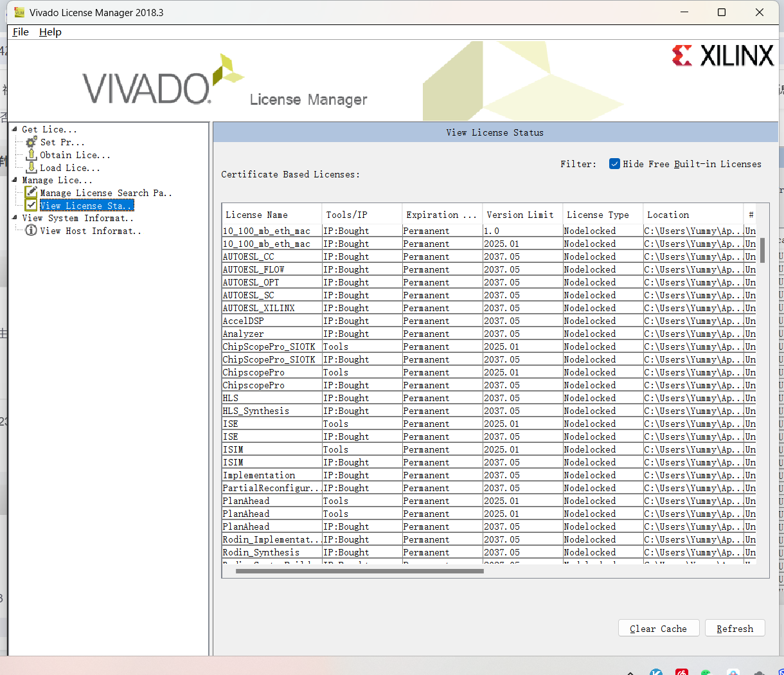Collapse the View System Informat.. tree group
The image size is (784, 675).
[15, 217]
